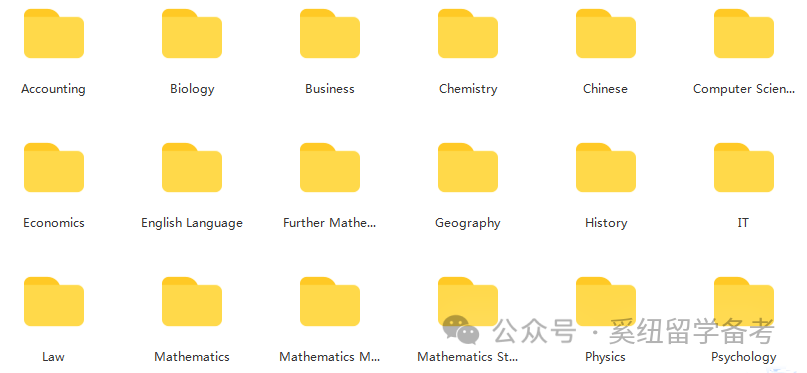This screenshot has height=373, width=807.
Task: Open the Biology folder
Action: 191,33
